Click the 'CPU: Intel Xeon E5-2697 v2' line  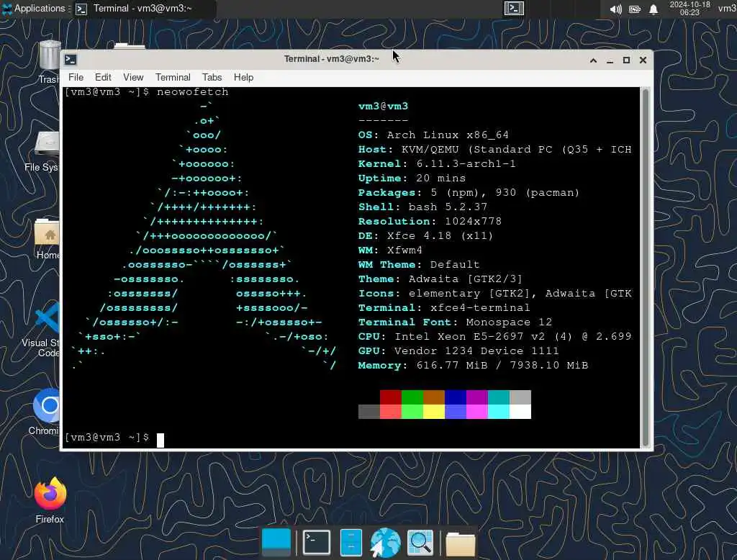[x=495, y=337]
